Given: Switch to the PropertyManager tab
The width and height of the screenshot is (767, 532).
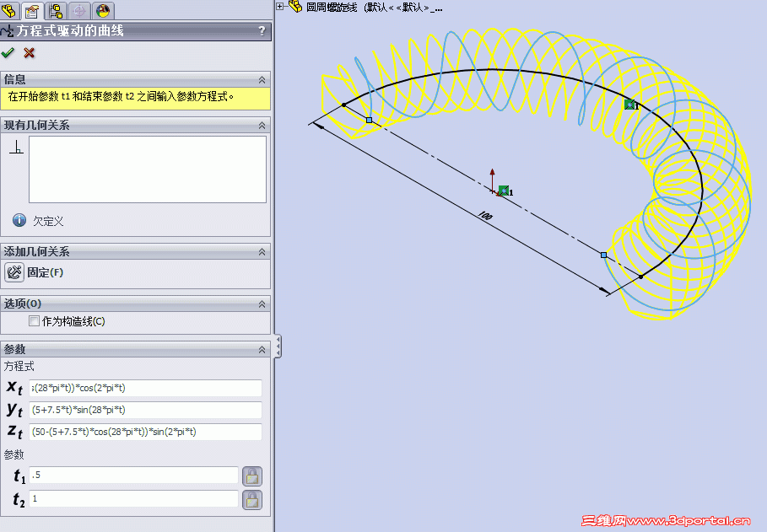Looking at the screenshot, I should click(32, 10).
